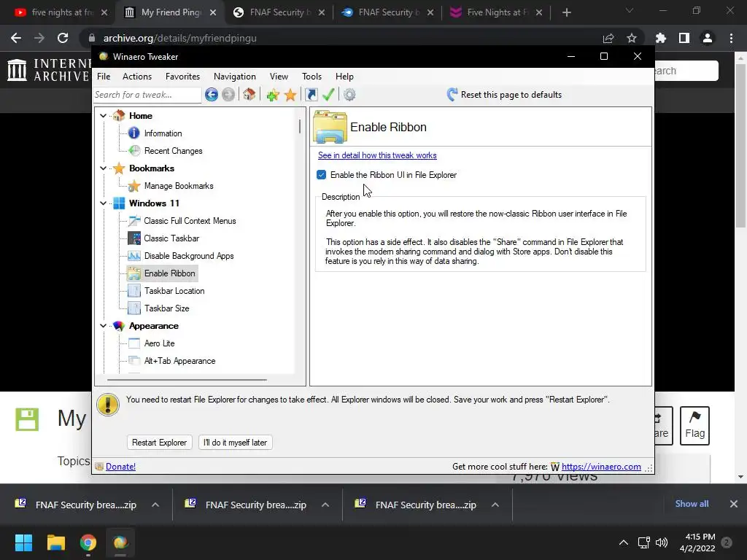Click the Flag button on archive page
The height and width of the screenshot is (560, 747).
tap(694, 426)
